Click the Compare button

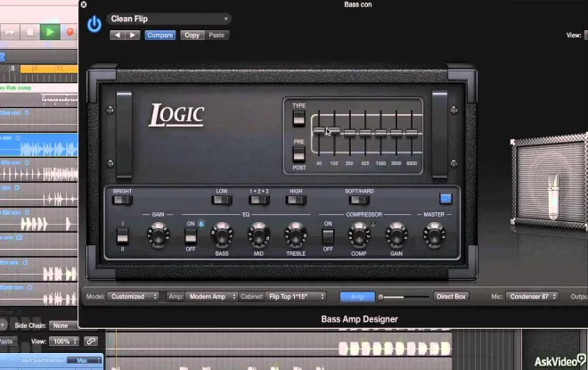click(x=160, y=36)
